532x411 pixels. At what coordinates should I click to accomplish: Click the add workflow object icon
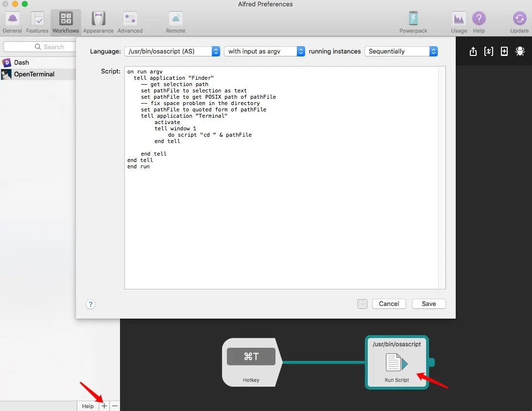[504, 51]
